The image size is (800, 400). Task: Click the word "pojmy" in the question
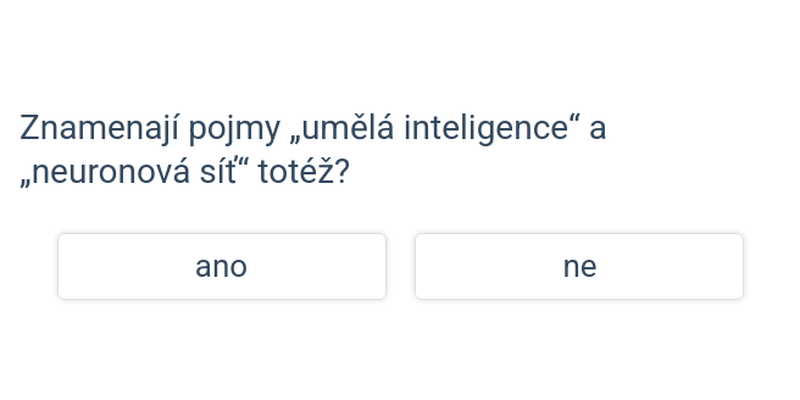(x=235, y=130)
